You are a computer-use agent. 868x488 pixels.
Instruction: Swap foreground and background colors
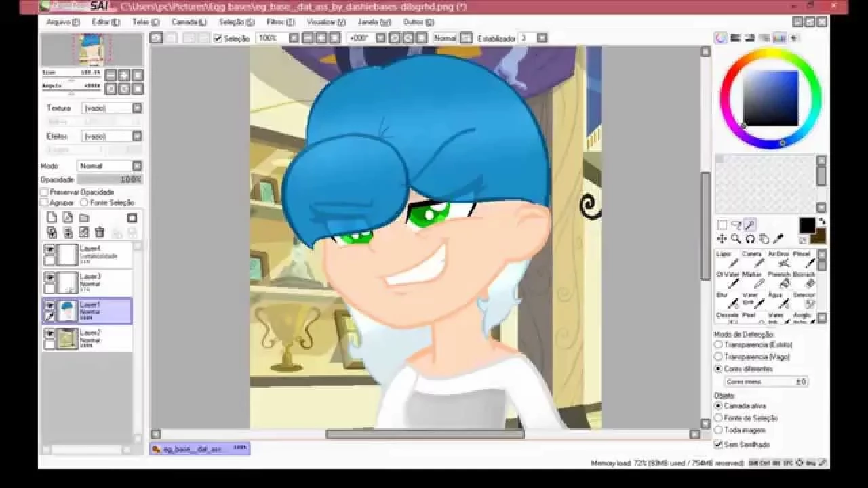[822, 221]
